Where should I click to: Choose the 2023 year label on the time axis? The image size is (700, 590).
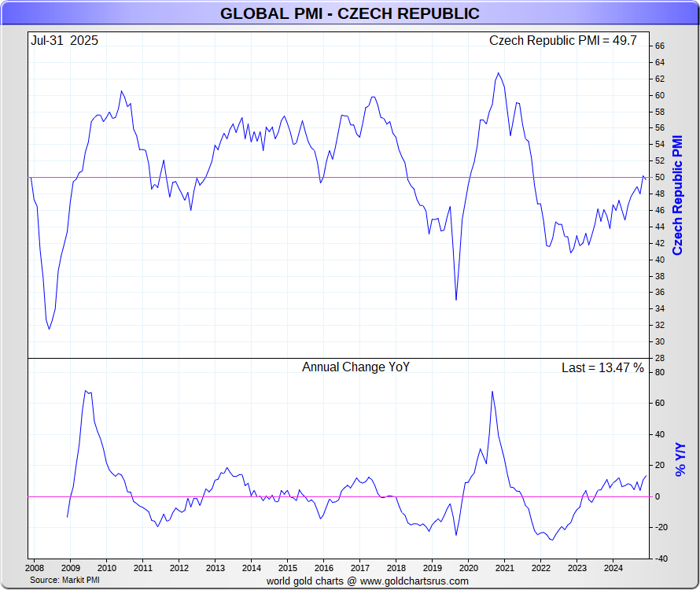(577, 568)
